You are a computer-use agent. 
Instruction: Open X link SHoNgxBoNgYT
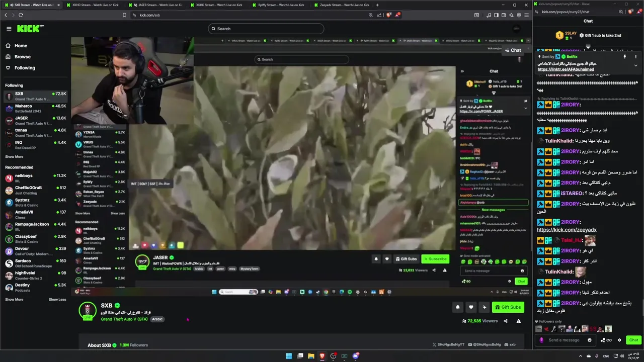click(448, 345)
